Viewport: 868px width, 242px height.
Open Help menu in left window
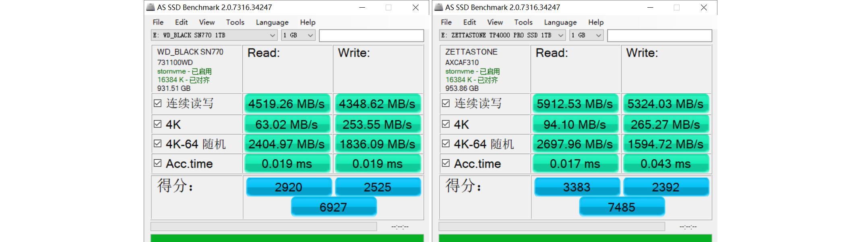coord(308,22)
